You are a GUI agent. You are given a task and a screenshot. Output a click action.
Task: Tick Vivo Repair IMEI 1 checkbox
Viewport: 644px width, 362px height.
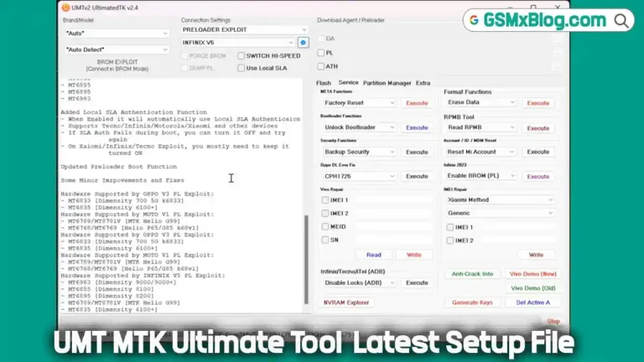tap(325, 200)
